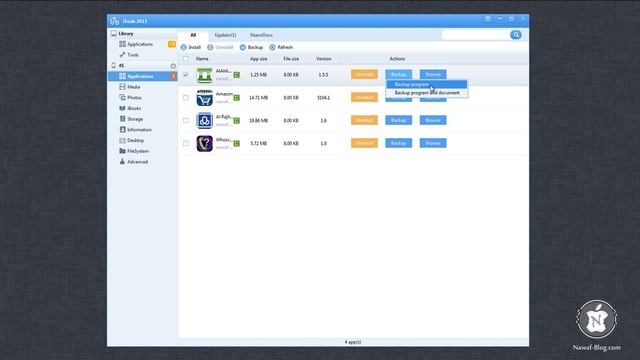Open the FileSystem section

pyautogui.click(x=134, y=151)
